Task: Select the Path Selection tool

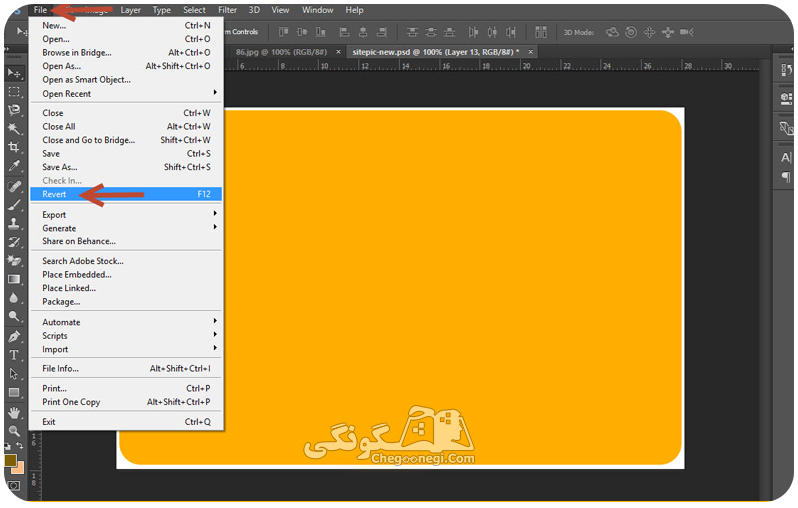Action: (14, 374)
